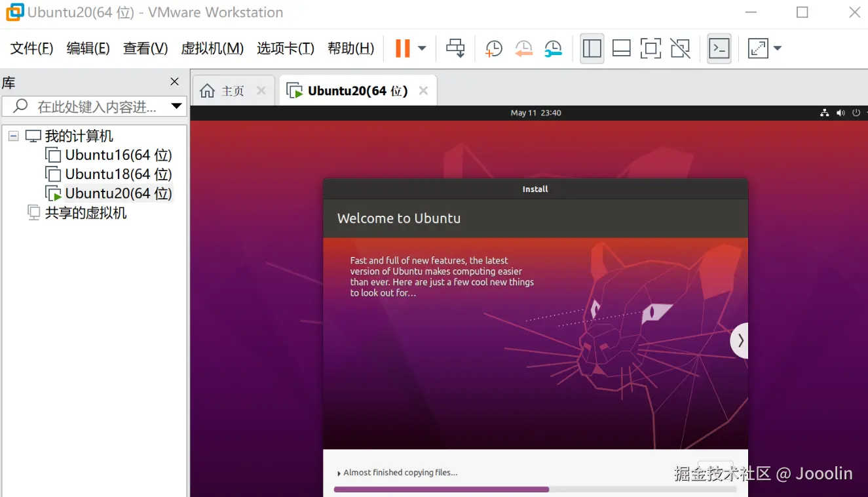868x497 pixels.
Task: Click the Ubuntu network status icon
Action: point(825,113)
